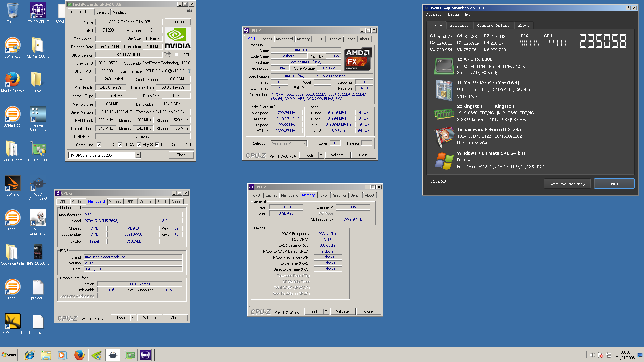
Task: Toggle the CUDA checkbox in GPU-Z
Action: (120, 145)
